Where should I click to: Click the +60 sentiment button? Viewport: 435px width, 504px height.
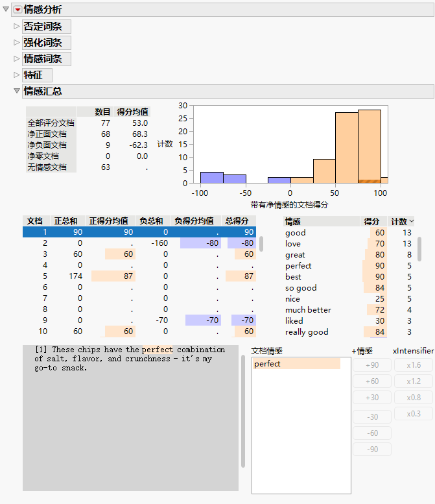pos(372,381)
